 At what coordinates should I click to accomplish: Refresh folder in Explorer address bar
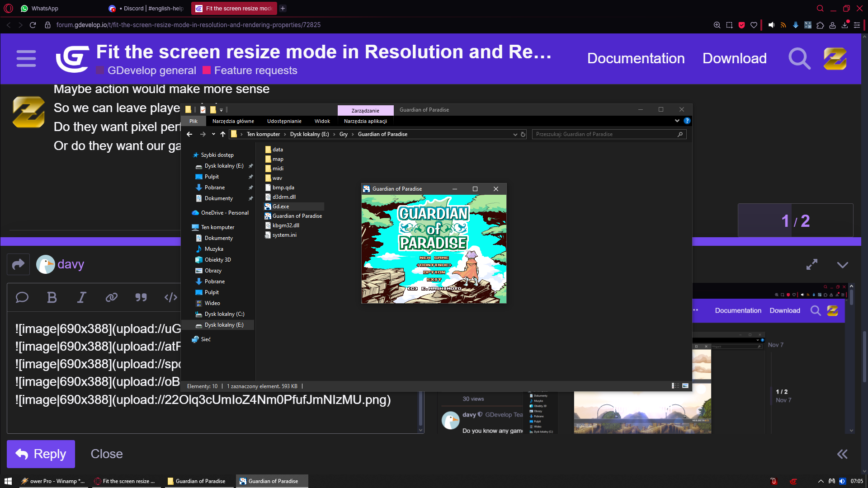[x=523, y=134]
